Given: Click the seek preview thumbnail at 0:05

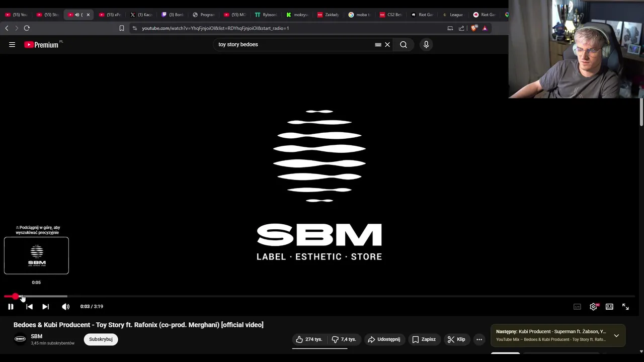Looking at the screenshot, I should click(36, 255).
